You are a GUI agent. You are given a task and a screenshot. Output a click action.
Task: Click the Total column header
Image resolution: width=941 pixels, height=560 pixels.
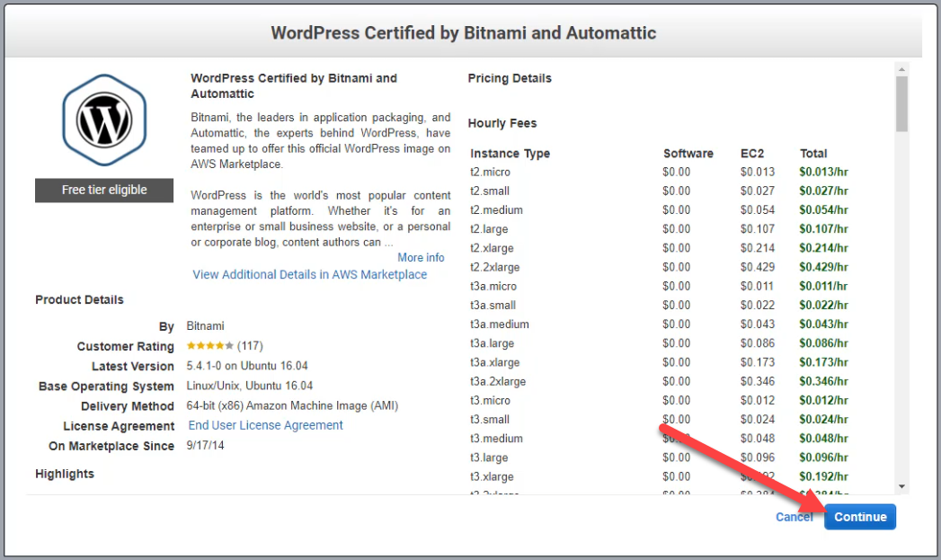point(813,154)
